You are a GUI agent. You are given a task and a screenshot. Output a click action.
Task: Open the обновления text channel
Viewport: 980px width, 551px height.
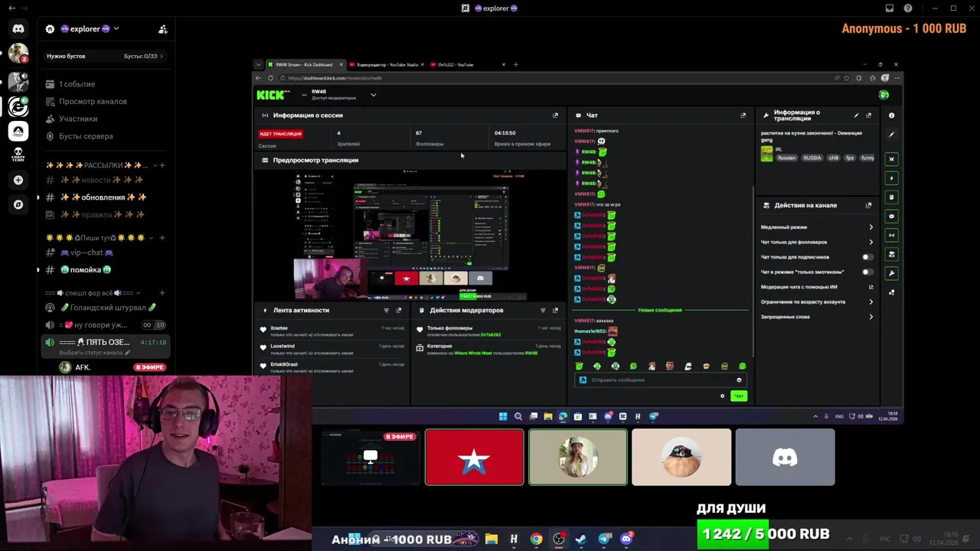[103, 197]
